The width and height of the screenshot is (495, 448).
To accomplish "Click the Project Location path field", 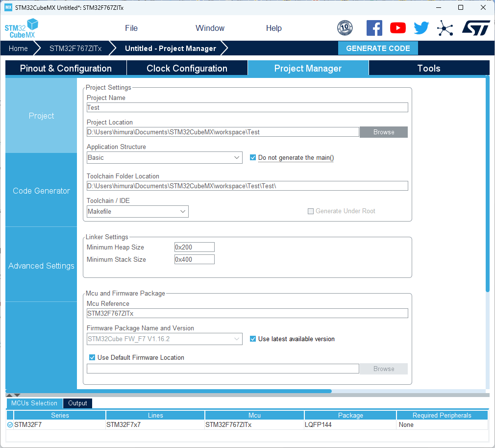I will click(223, 132).
